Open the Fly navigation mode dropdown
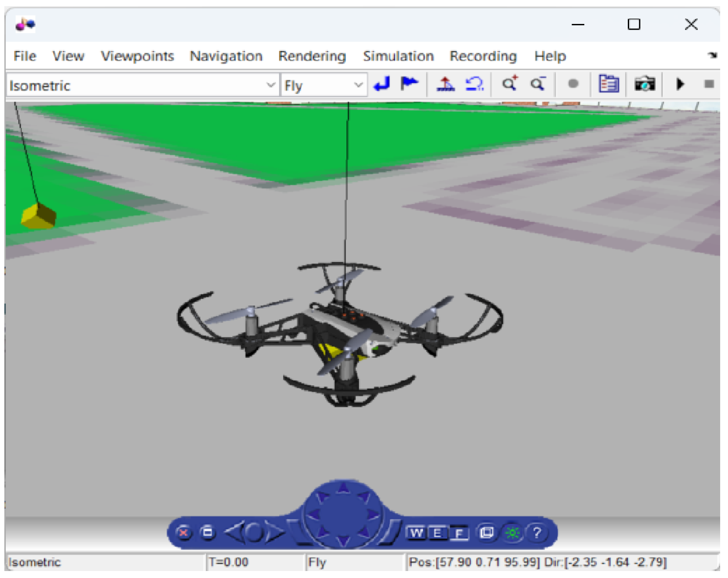The height and width of the screenshot is (578, 728). [x=358, y=85]
